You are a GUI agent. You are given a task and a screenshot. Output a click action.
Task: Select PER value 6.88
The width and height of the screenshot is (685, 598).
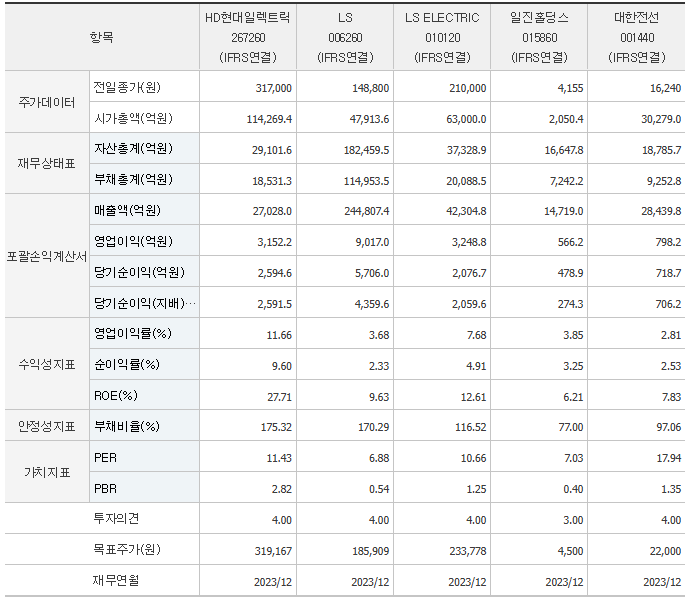(379, 458)
